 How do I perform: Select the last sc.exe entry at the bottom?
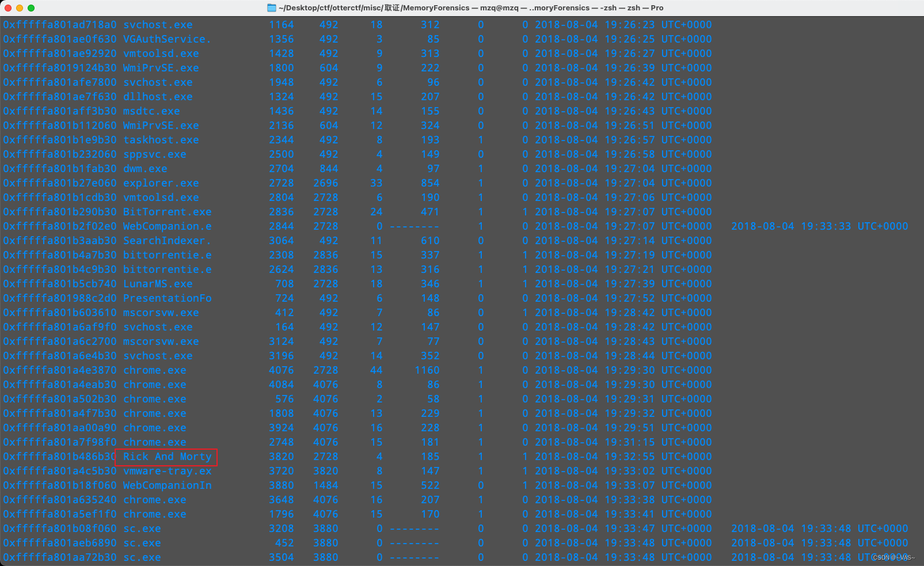click(143, 557)
